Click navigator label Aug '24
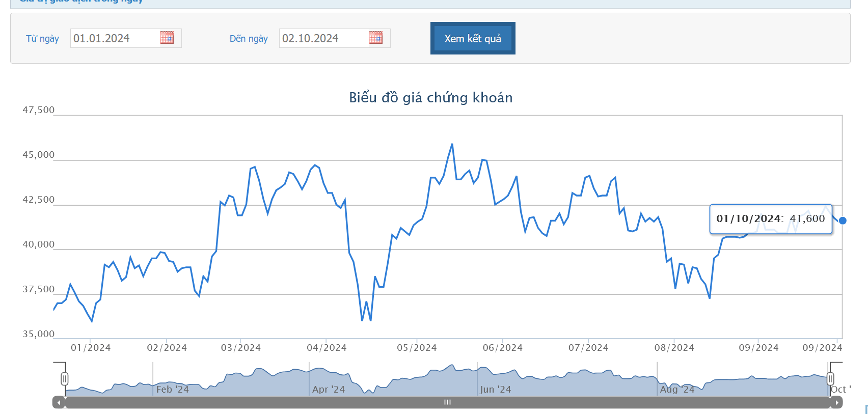 [677, 390]
